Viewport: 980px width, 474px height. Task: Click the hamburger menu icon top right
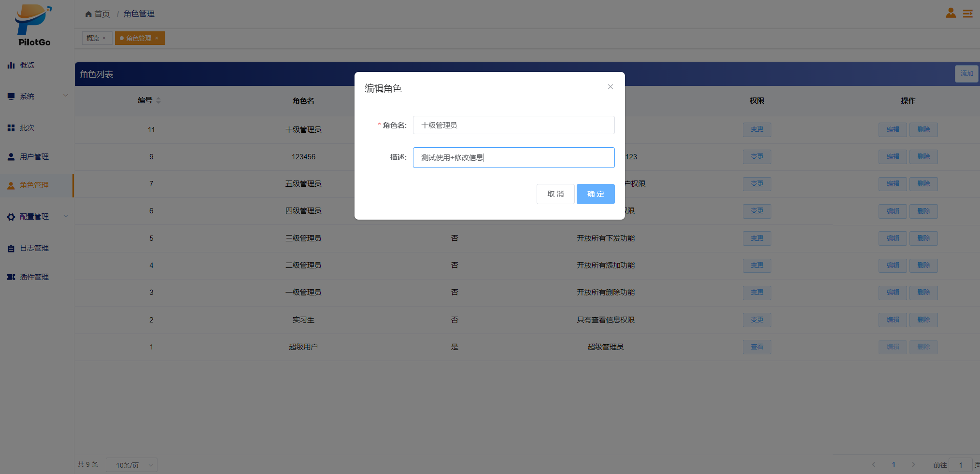(967, 14)
